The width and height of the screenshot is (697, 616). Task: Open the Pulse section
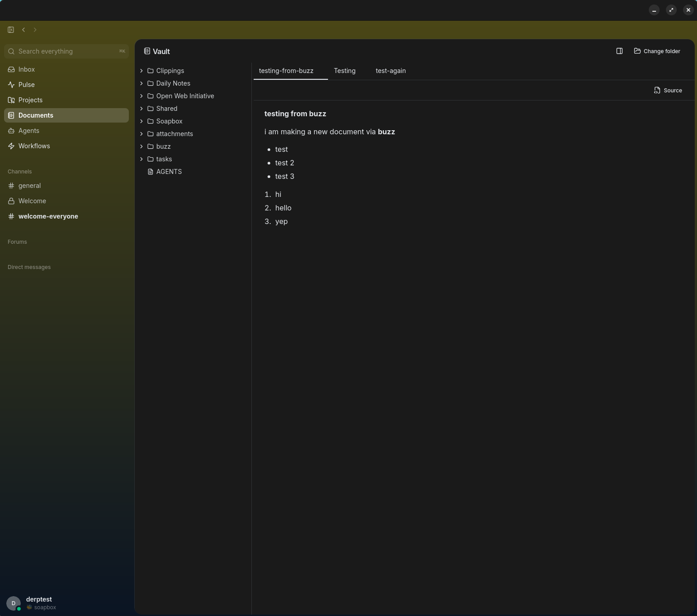point(66,85)
